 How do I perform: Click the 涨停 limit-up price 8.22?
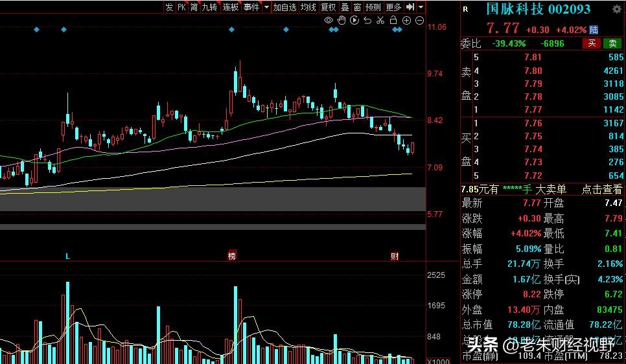click(x=532, y=295)
